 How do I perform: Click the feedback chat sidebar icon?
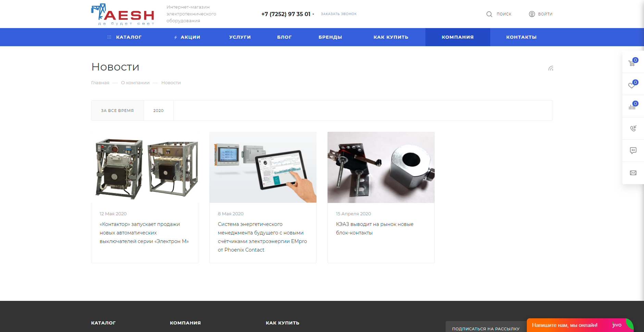tap(633, 151)
